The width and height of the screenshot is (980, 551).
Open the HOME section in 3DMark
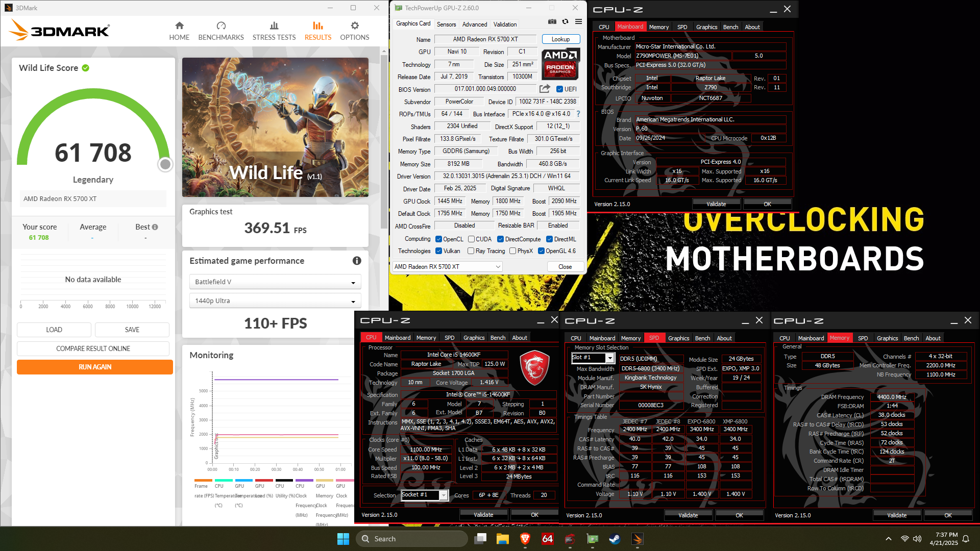[179, 31]
